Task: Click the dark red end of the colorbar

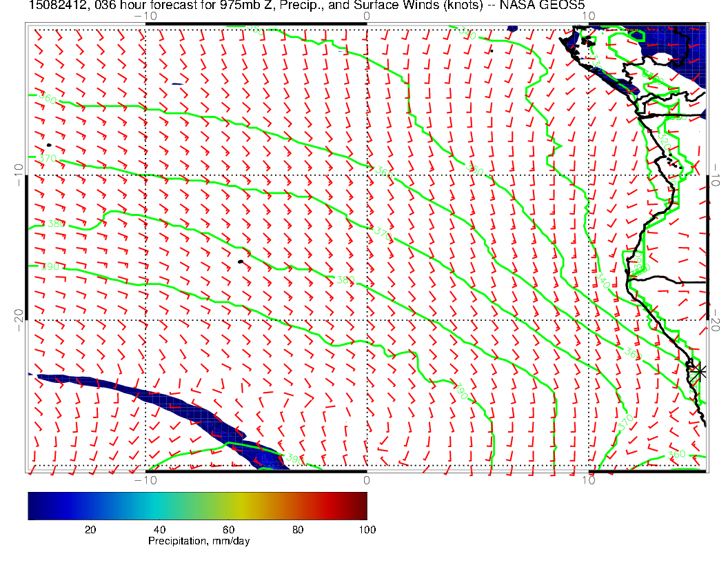Action: click(358, 505)
